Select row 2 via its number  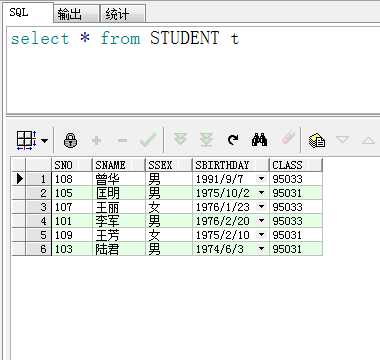tap(38, 193)
